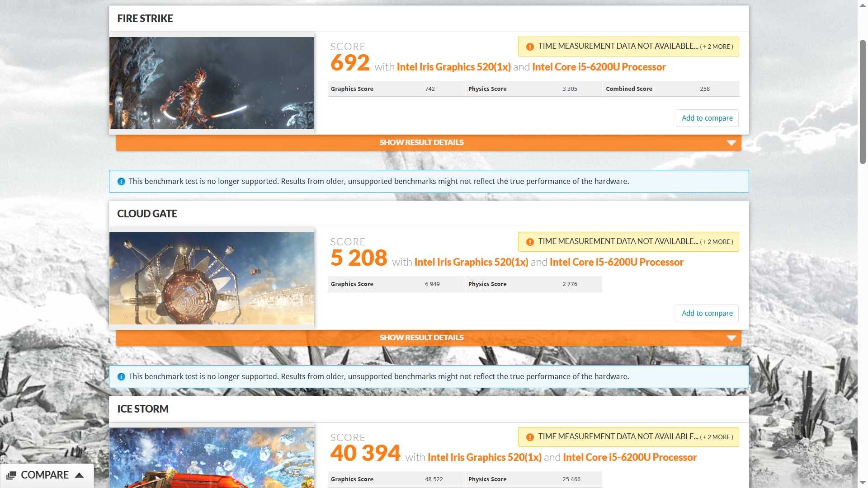Click the page vertical scrollbar thumb
Screen dimensions: 868x488
[863, 102]
